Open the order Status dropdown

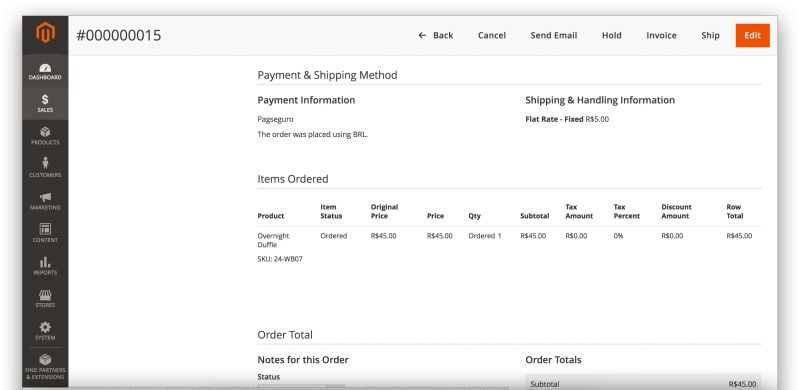(x=301, y=386)
